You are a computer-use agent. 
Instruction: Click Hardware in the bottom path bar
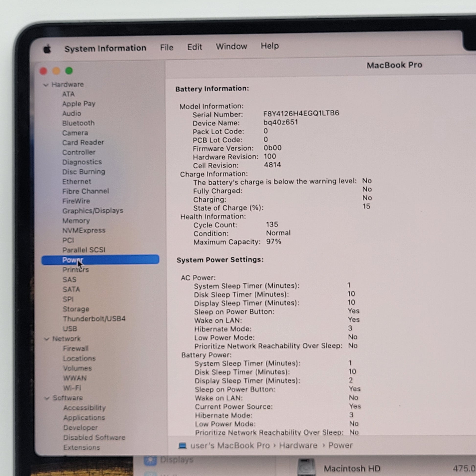[x=298, y=445]
